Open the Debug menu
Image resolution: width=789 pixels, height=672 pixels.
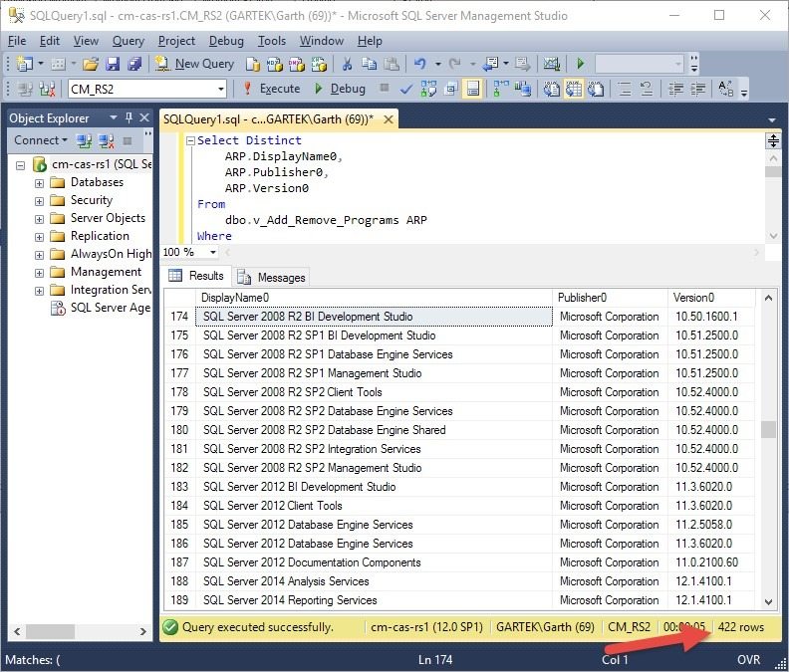(226, 41)
